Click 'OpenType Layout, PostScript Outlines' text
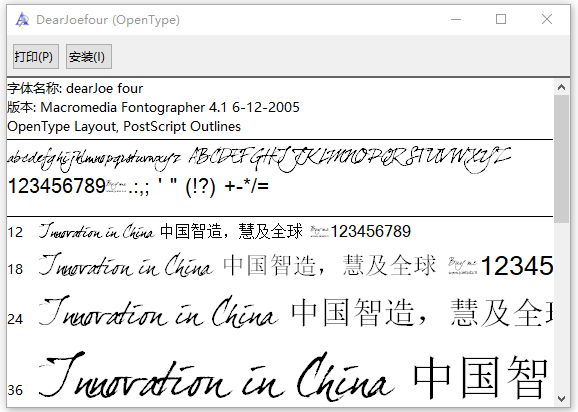578x412 pixels. pyautogui.click(x=124, y=126)
